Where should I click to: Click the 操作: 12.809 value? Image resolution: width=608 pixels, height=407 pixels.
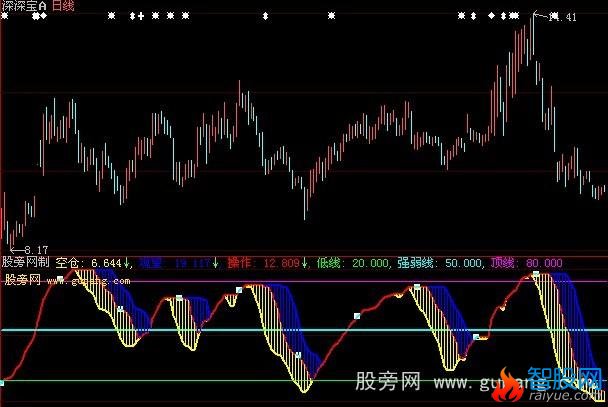pyautogui.click(x=264, y=263)
